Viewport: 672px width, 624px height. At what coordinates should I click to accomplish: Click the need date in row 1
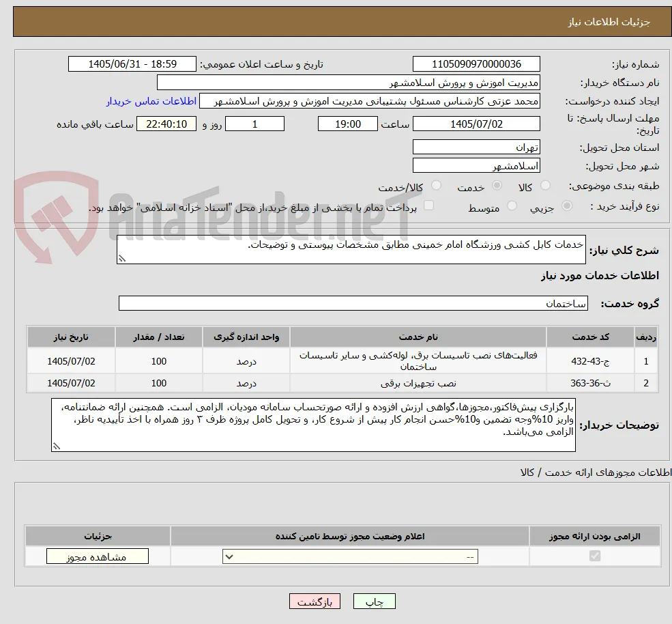71,361
